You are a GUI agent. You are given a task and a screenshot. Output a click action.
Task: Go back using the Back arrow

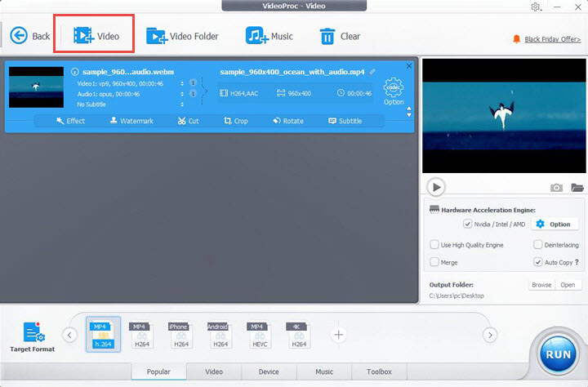pos(29,36)
